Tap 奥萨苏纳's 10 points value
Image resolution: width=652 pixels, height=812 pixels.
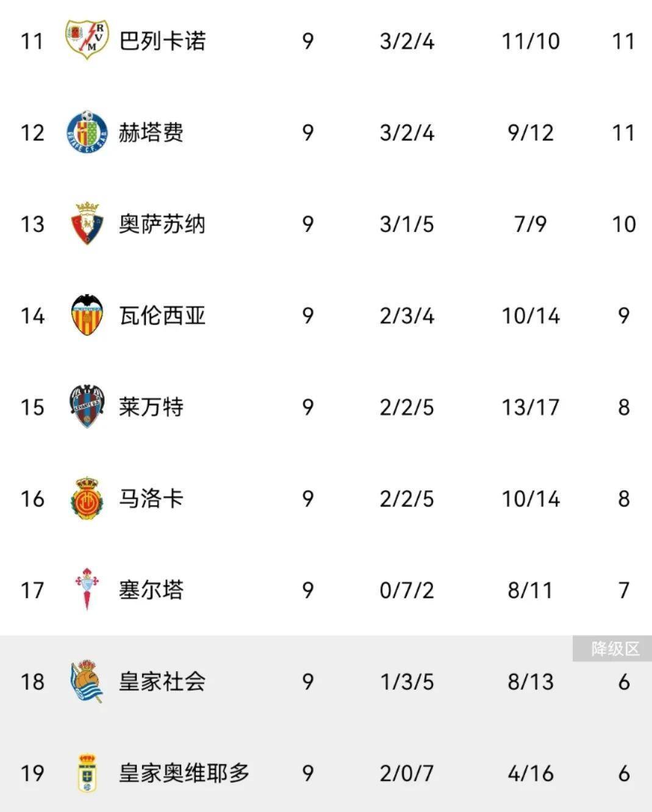click(623, 224)
